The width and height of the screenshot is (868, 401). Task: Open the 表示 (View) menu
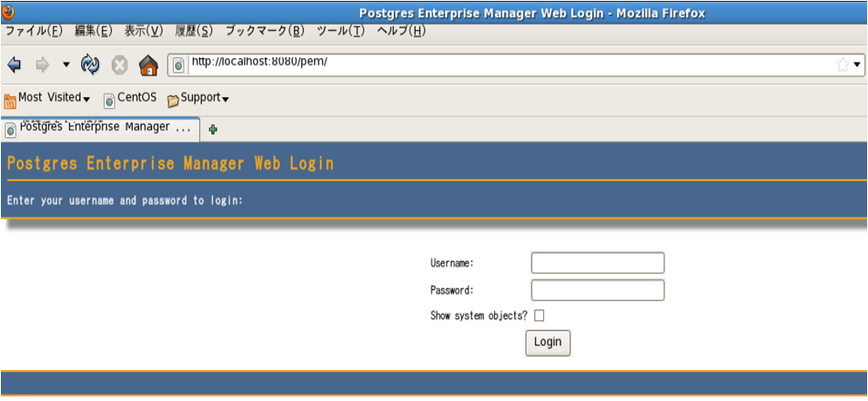144,31
